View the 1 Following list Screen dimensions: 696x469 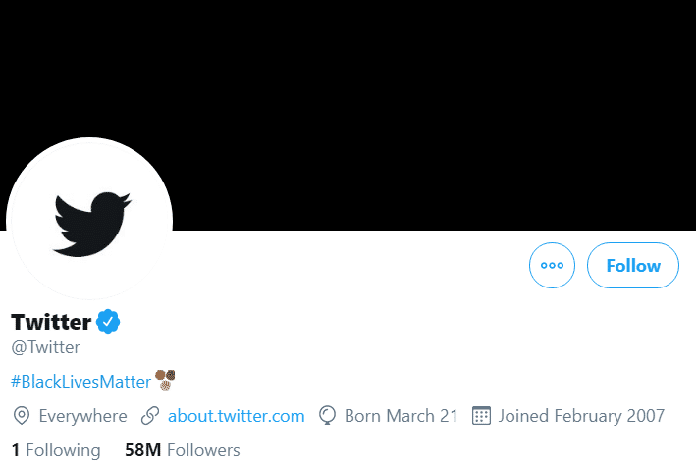click(x=56, y=450)
